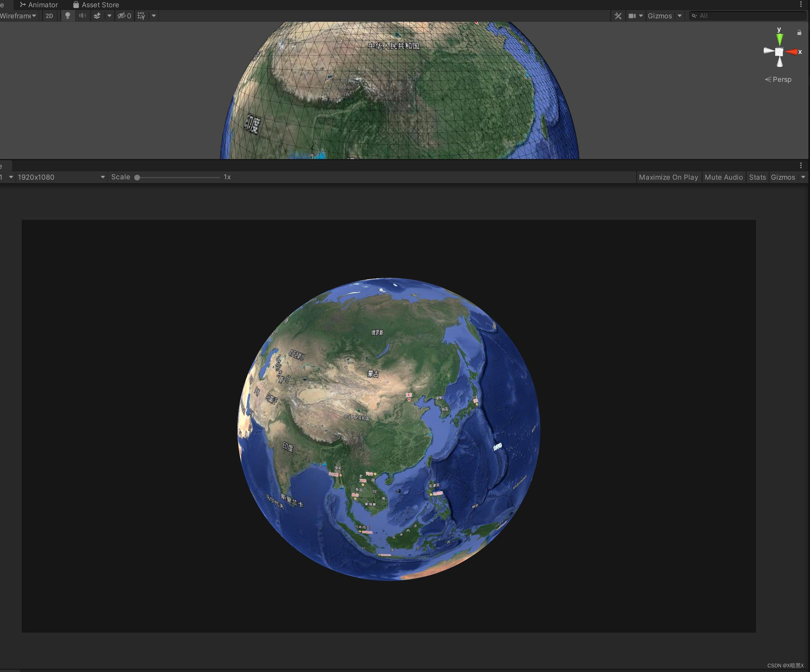Image resolution: width=810 pixels, height=672 pixels.
Task: Click the Stats button
Action: pyautogui.click(x=757, y=177)
